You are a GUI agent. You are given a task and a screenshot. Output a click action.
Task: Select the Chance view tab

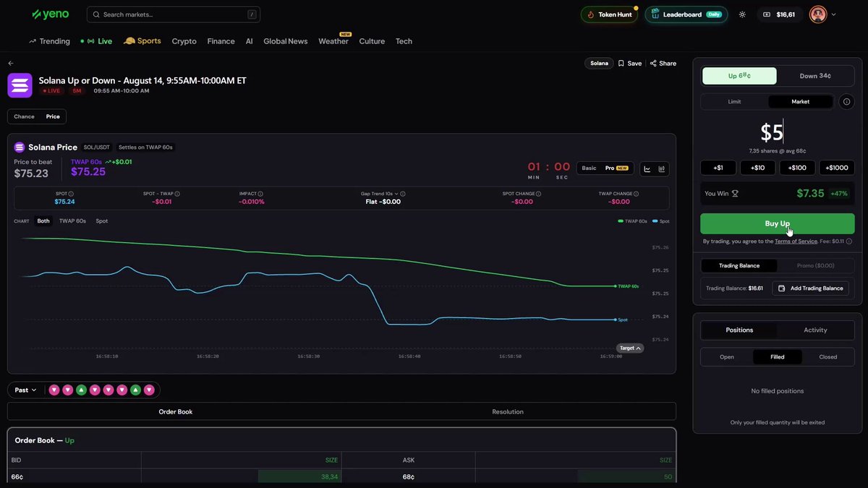click(x=24, y=116)
